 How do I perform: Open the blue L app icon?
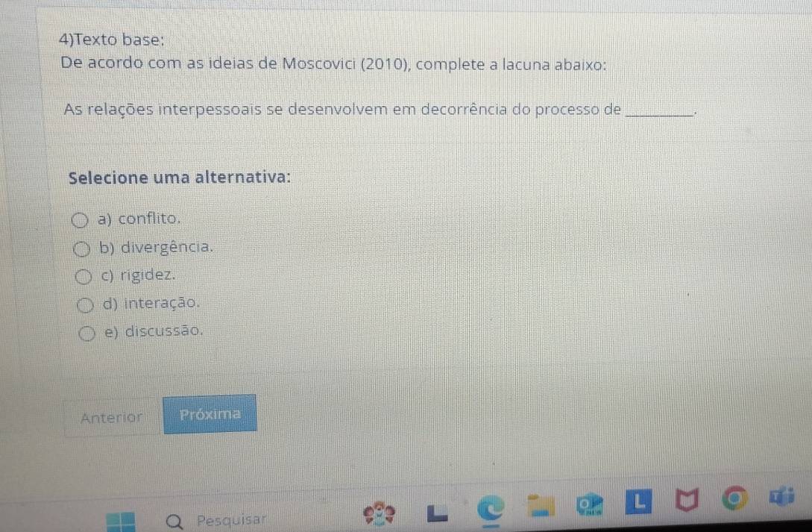tap(638, 501)
